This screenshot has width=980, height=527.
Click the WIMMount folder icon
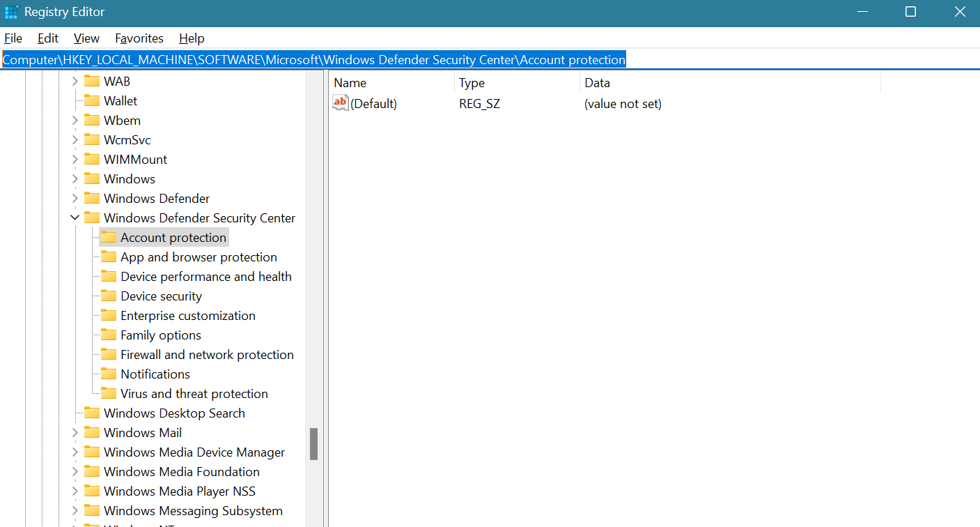point(92,159)
